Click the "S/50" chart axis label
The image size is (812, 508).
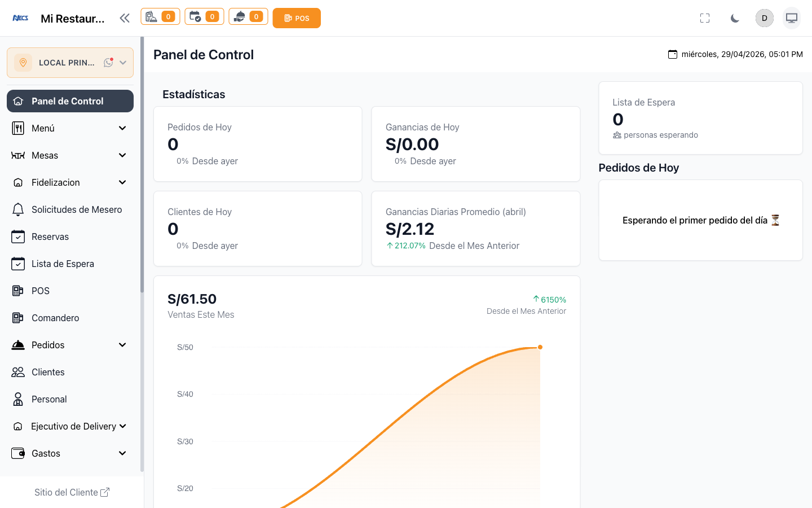[x=185, y=347]
